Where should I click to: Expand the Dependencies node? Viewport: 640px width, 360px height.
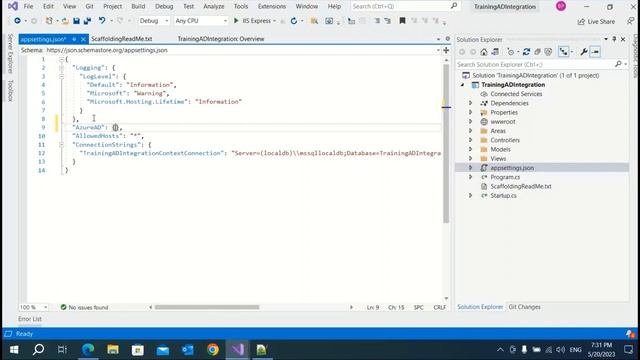click(470, 103)
